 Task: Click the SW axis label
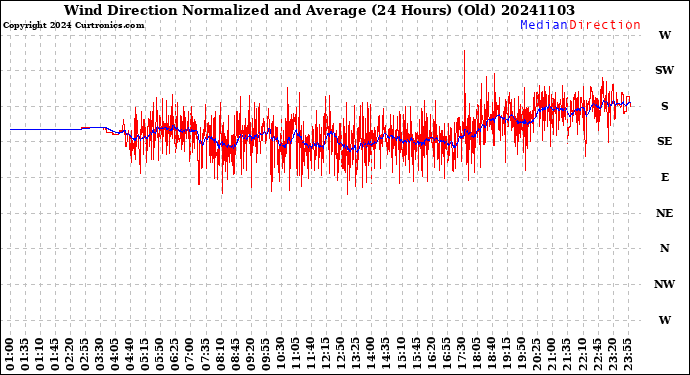tap(664, 70)
